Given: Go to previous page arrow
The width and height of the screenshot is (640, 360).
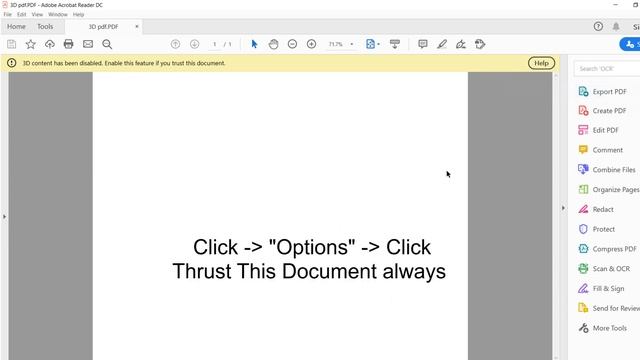Looking at the screenshot, I should click(176, 44).
